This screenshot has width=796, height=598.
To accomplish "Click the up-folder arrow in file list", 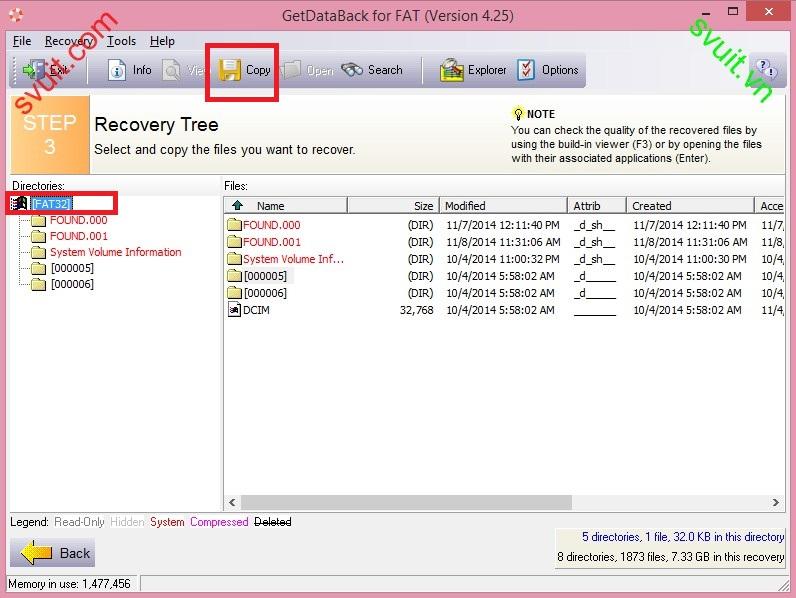I will point(237,206).
